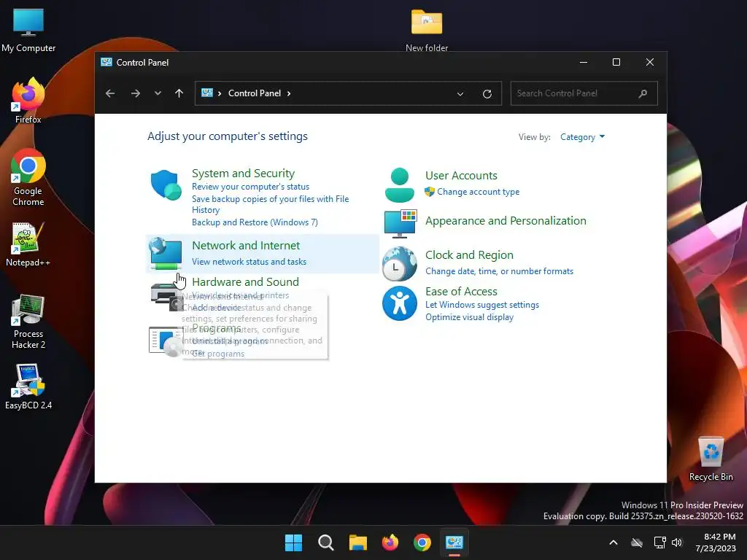Open Change date, time, or number formats

coord(499,271)
